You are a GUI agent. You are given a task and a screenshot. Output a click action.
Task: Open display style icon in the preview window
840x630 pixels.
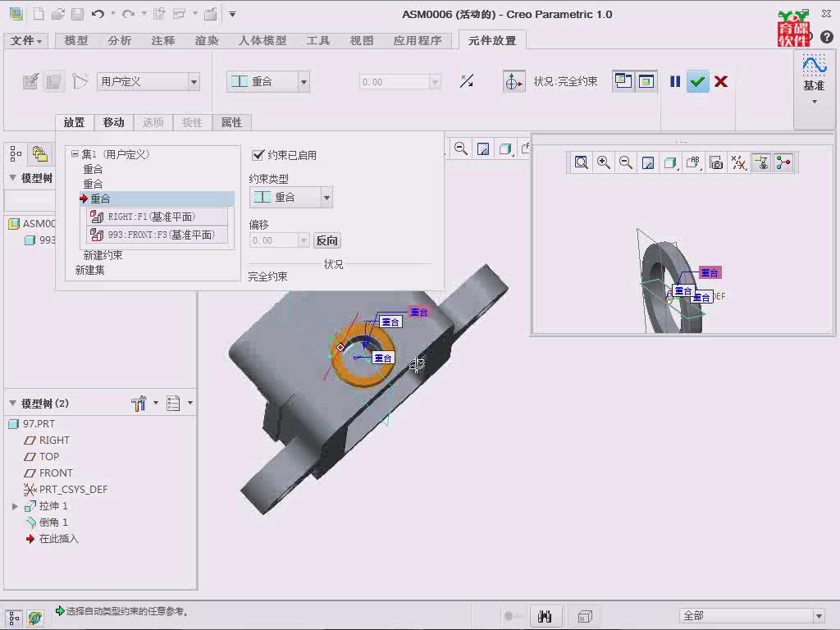(670, 162)
